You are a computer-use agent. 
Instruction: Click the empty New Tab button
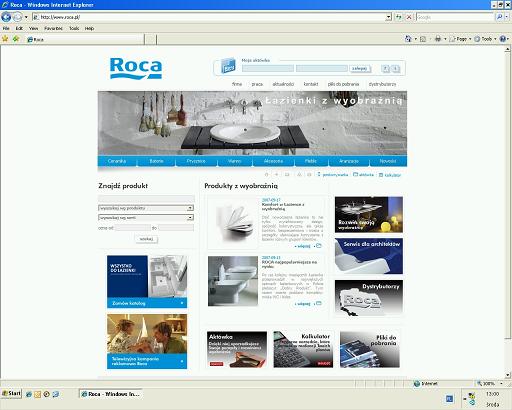tap(150, 39)
